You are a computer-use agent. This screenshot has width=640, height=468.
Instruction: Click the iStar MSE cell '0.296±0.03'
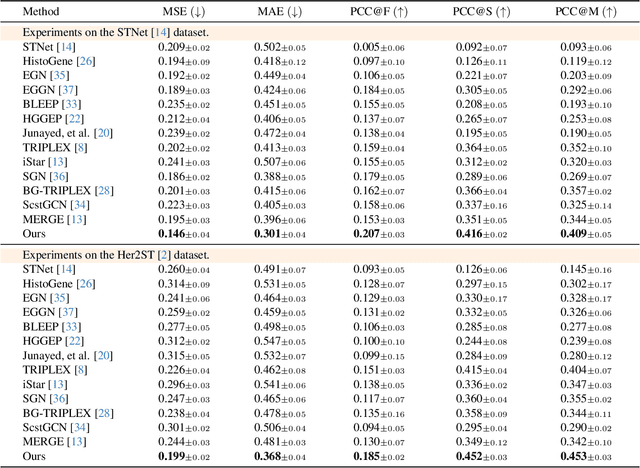click(184, 384)
